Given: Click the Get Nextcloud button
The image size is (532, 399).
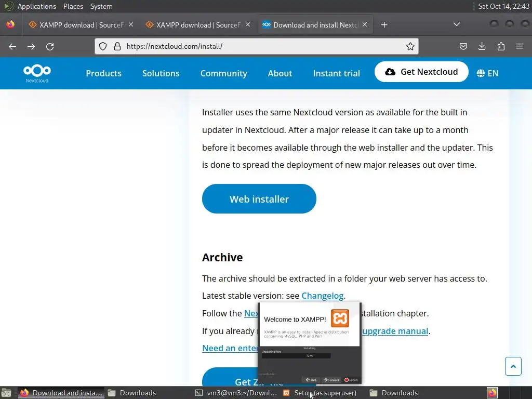Looking at the screenshot, I should click(x=421, y=72).
